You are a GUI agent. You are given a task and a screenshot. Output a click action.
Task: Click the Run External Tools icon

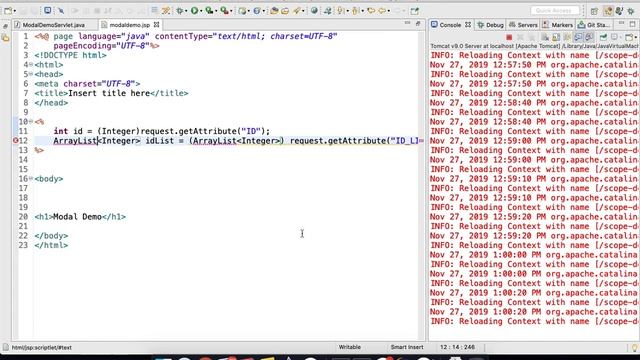pos(224,11)
